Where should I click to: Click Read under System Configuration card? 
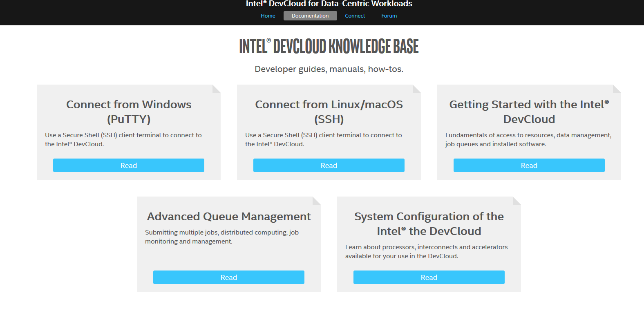429,277
